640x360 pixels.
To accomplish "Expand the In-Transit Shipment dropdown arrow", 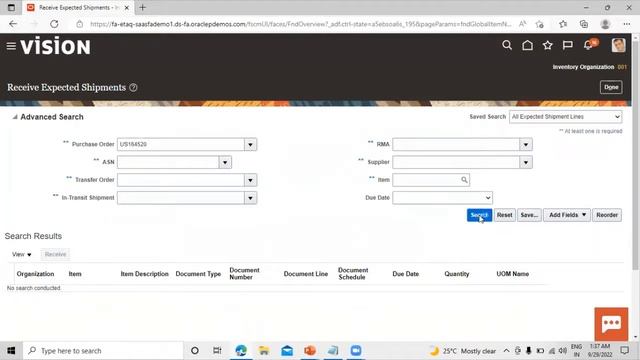I will (x=250, y=198).
